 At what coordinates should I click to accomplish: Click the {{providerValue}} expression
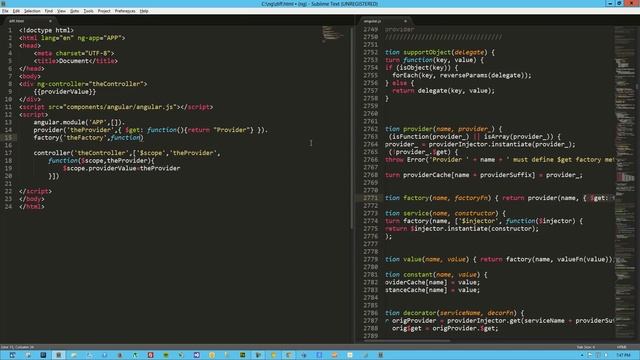[64, 91]
